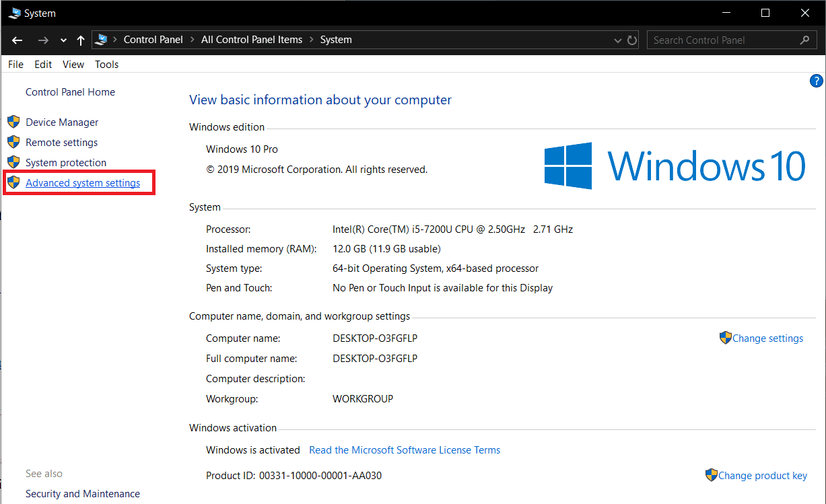This screenshot has height=504, width=826.
Task: Click the search magnifier icon
Action: click(x=804, y=40)
